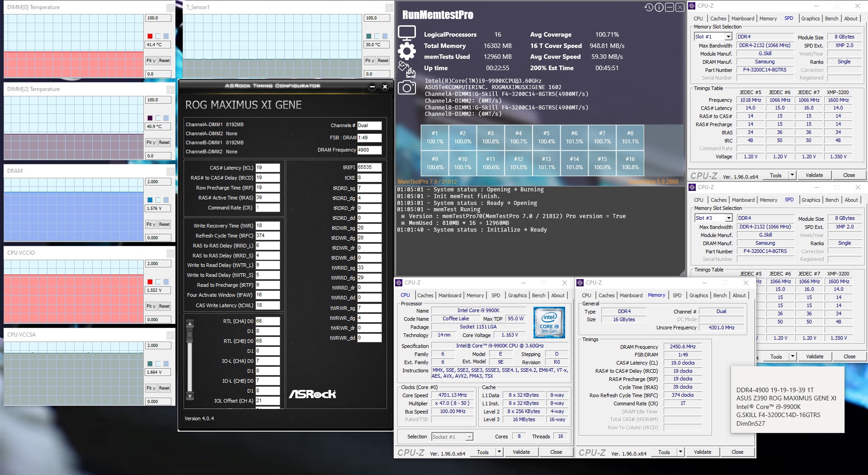Click the Uncore Frequency value 4301.0 MHz
Screen dimensions: 868x475
(x=722, y=328)
